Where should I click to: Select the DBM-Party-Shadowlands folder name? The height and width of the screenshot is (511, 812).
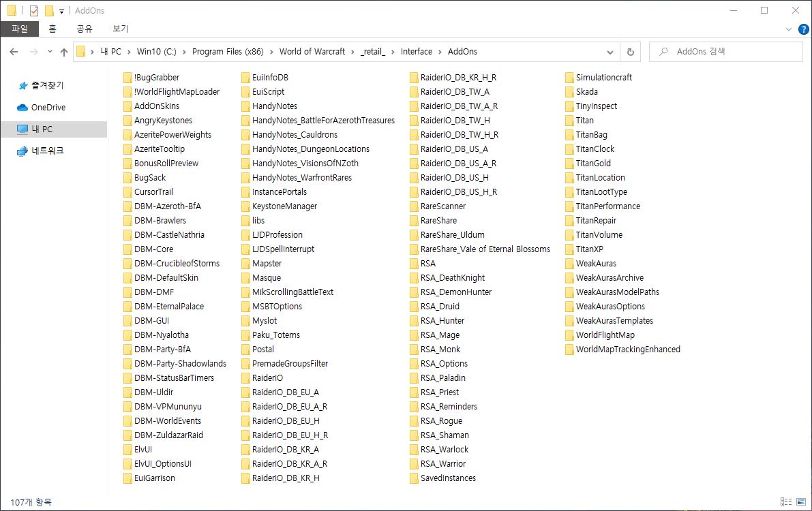click(x=180, y=363)
